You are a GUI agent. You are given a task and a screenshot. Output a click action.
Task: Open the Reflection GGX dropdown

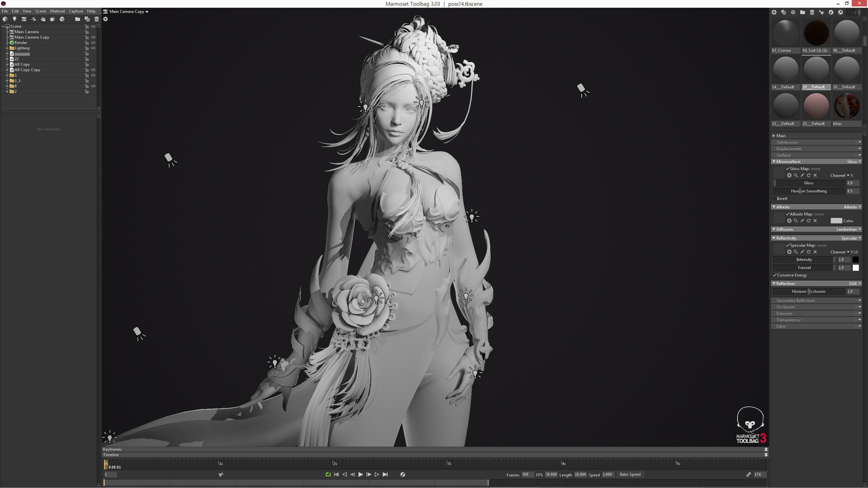(x=855, y=284)
